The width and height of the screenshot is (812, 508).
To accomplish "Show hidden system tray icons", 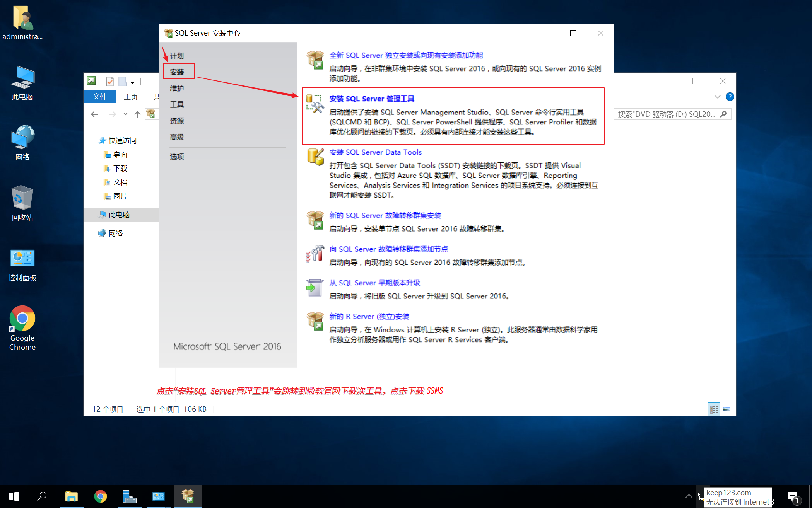I will [689, 496].
